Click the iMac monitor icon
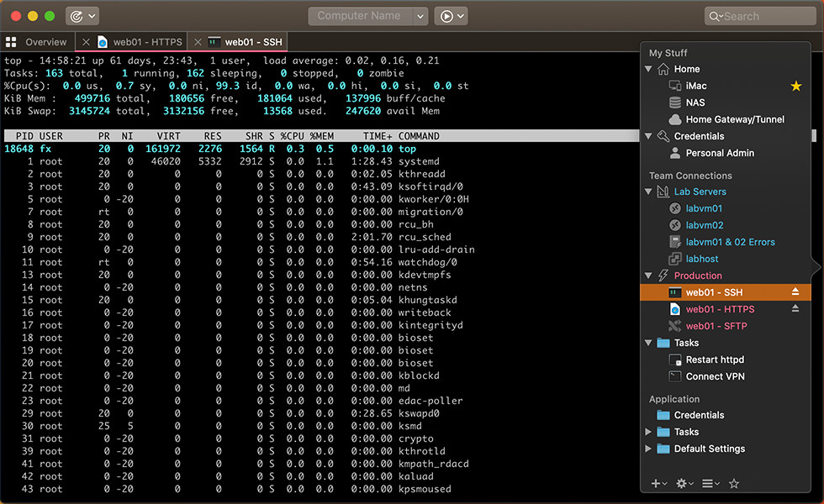824x504 pixels. click(x=674, y=86)
